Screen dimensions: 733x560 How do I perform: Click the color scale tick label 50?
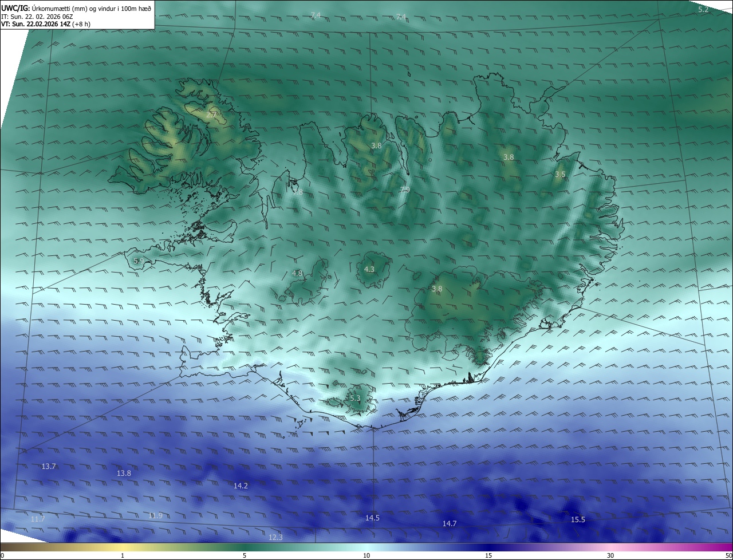point(728,555)
